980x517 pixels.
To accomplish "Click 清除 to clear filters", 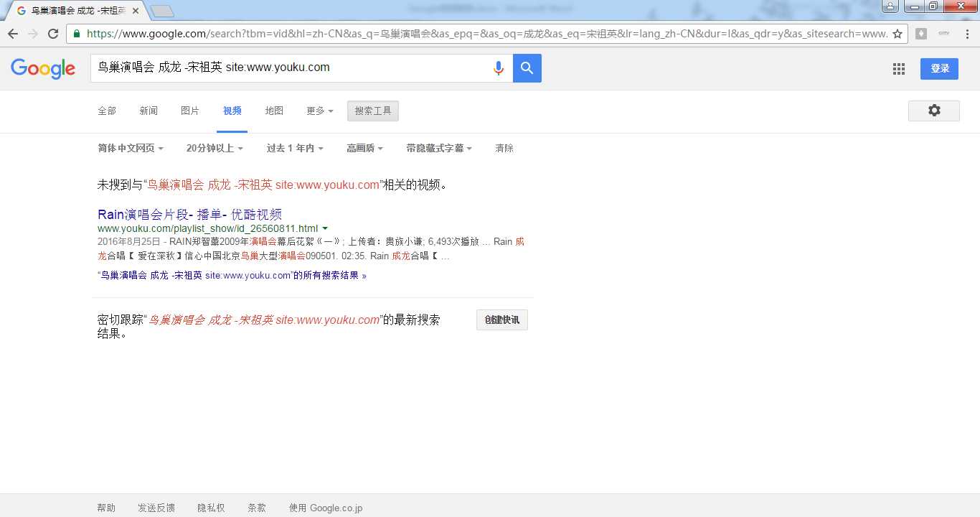I will pyautogui.click(x=504, y=148).
